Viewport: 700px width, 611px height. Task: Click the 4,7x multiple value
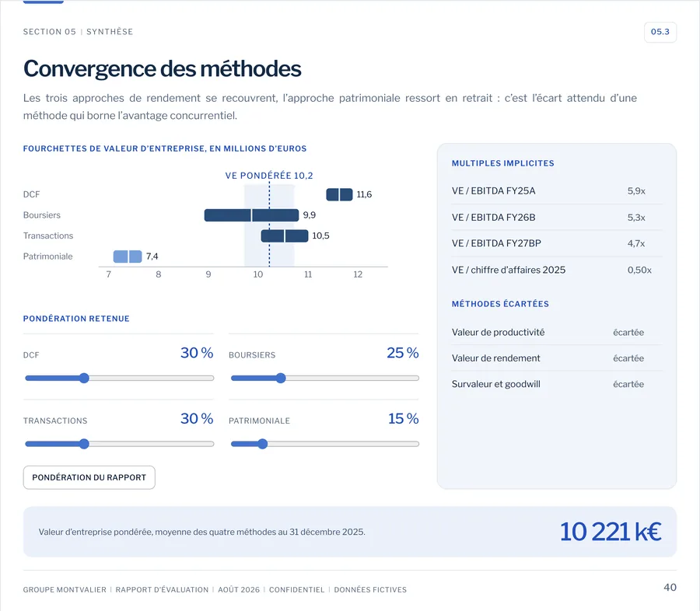point(636,243)
